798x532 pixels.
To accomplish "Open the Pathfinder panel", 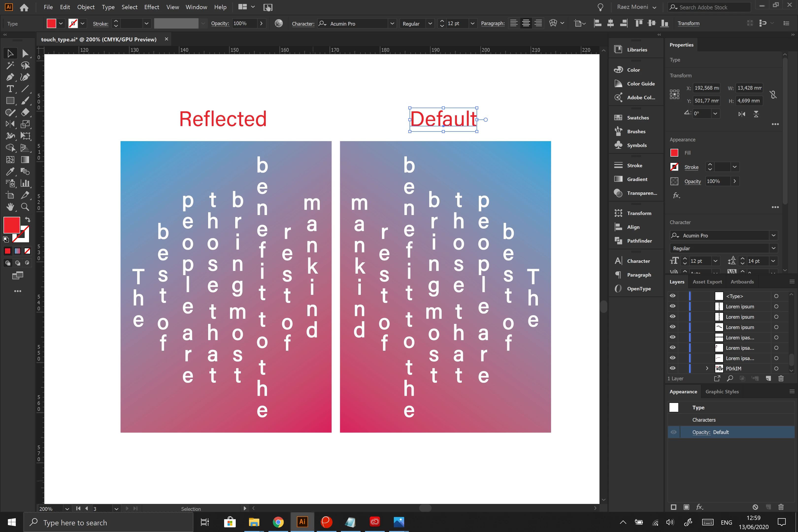I will coord(639,241).
